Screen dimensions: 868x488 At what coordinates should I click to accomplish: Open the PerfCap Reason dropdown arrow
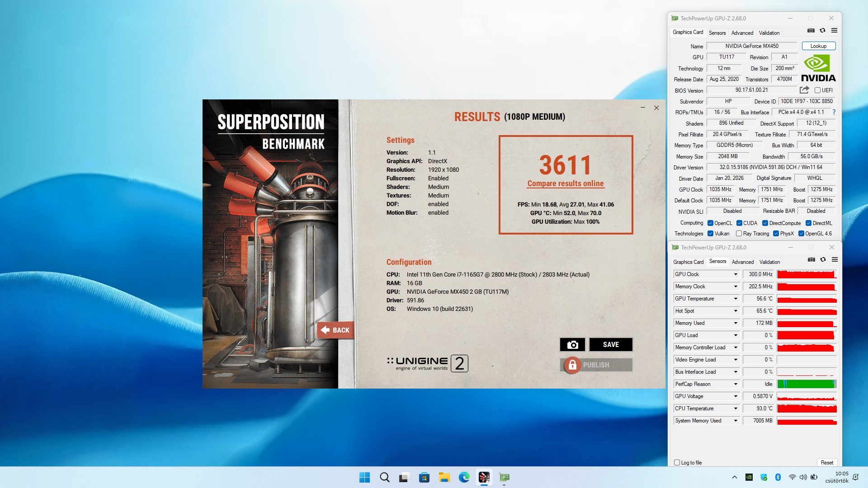click(x=736, y=384)
